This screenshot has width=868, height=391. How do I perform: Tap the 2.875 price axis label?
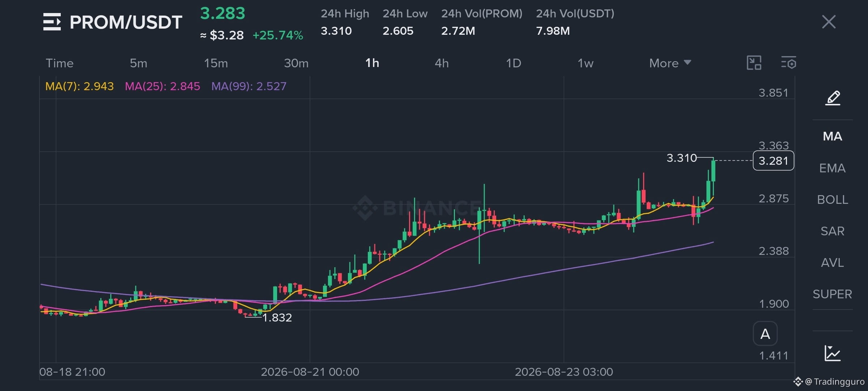point(773,198)
